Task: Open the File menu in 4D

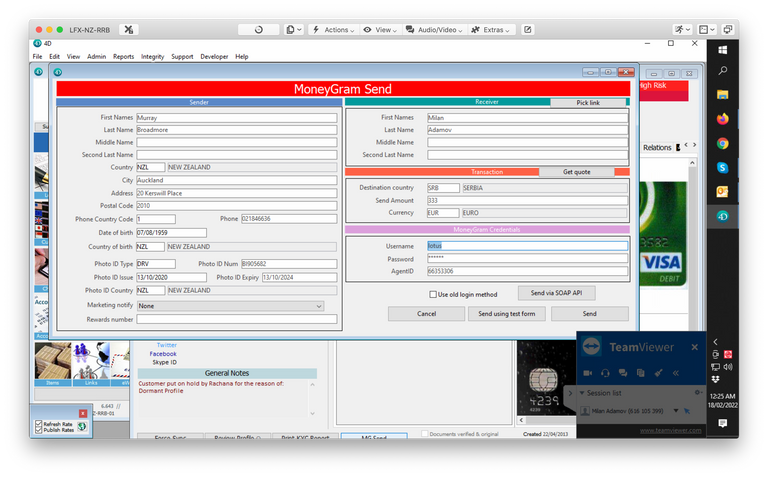Action: (37, 56)
